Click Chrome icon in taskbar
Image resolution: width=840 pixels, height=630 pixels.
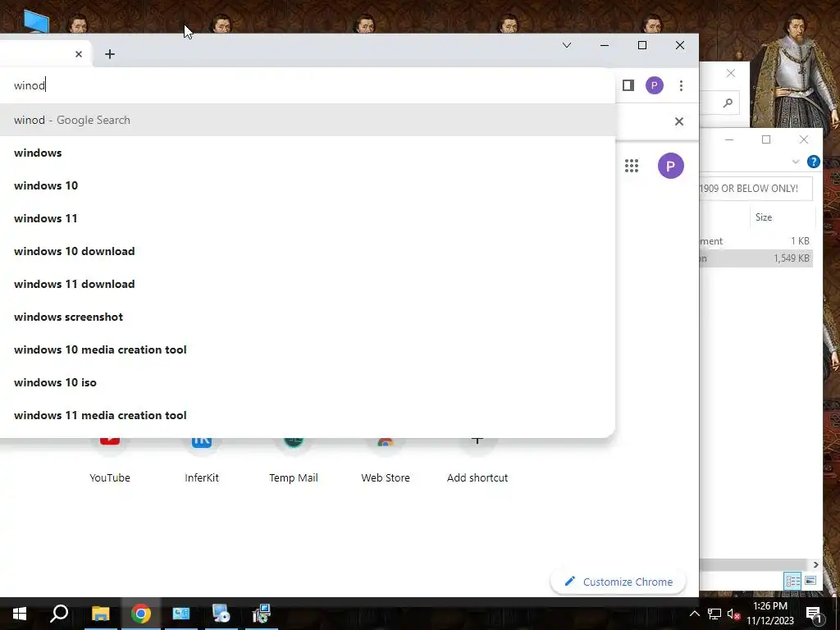click(x=140, y=614)
